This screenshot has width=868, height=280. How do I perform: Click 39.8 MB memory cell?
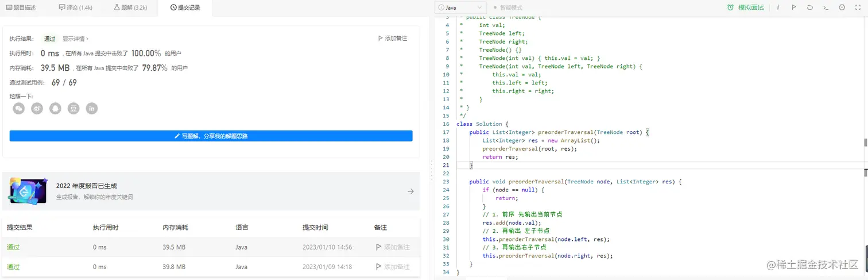[174, 267]
